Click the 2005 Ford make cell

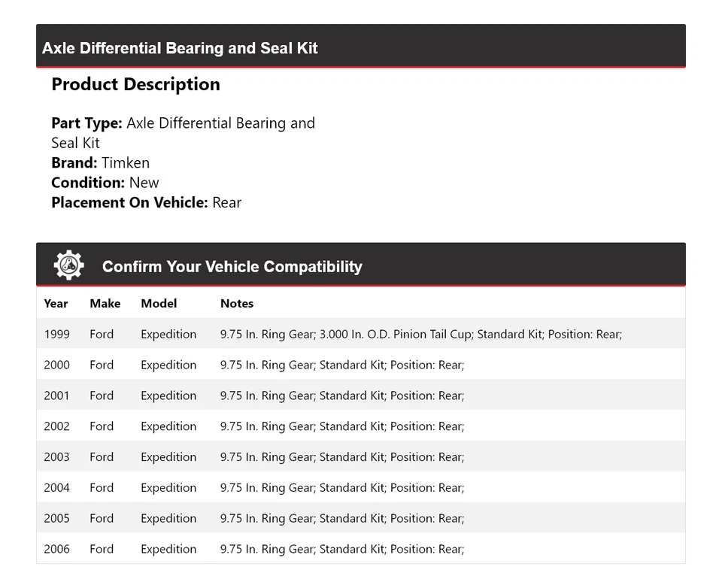pyautogui.click(x=102, y=519)
